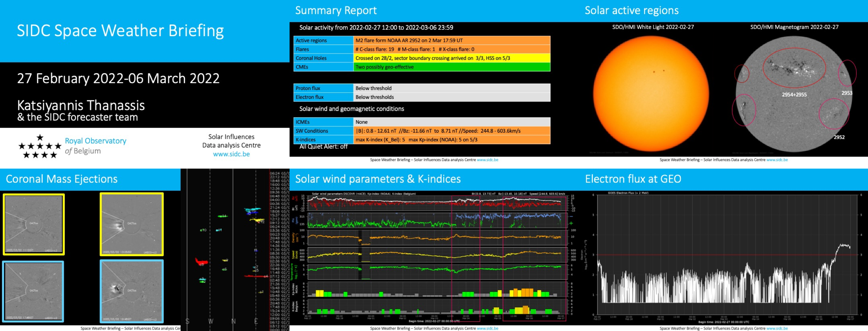Viewport: 868px width, 331px height.
Task: Select the ICMEs 'None' cell
Action: 452,122
